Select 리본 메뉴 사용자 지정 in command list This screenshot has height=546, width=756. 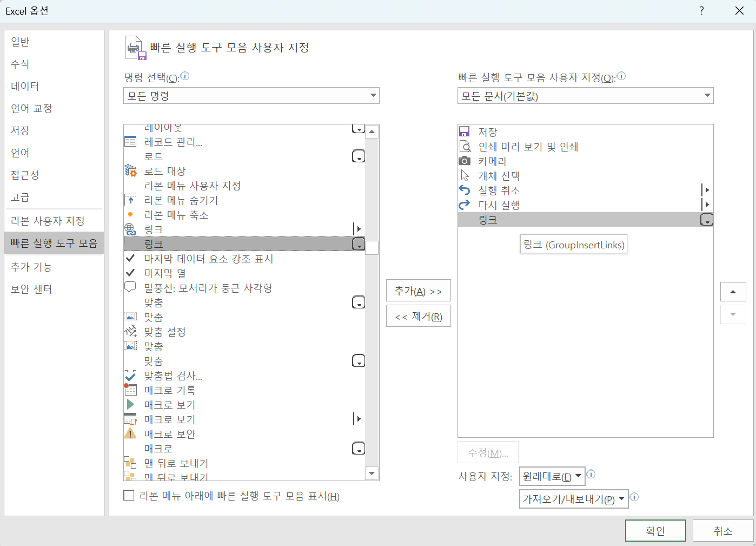tap(244, 186)
